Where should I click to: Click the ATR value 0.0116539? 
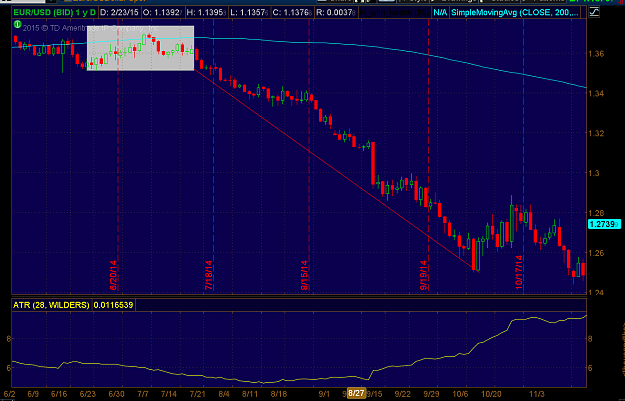[113, 305]
